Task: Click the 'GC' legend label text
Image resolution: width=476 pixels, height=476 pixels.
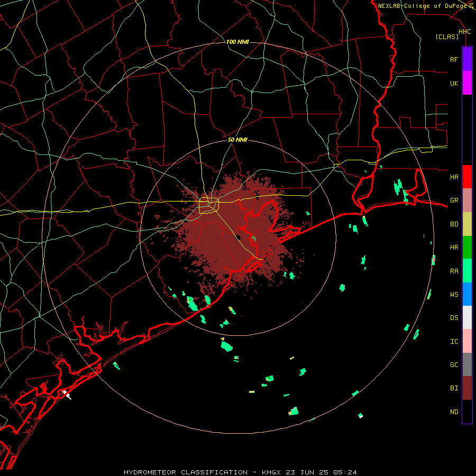Action: point(454,365)
